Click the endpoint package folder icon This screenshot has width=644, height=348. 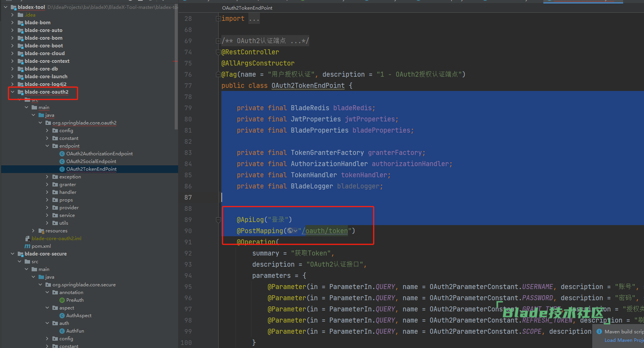click(55, 146)
